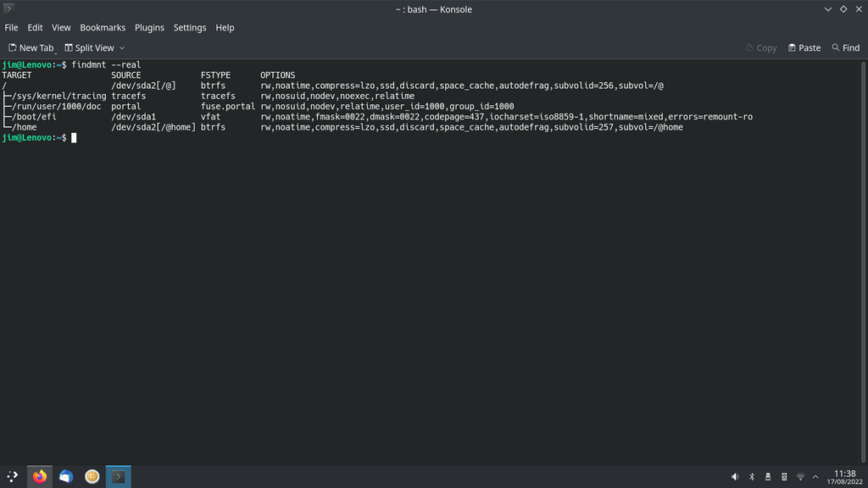Click the Find toolbar button
This screenshot has height=488, width=868.
click(x=845, y=48)
